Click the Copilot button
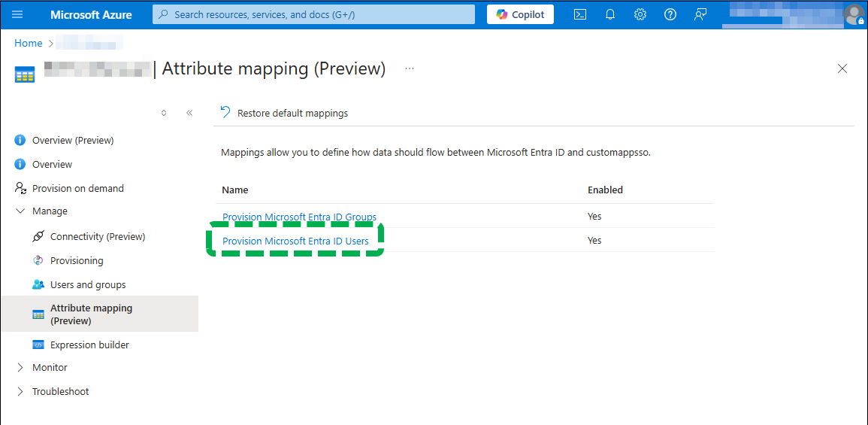 pyautogui.click(x=521, y=14)
